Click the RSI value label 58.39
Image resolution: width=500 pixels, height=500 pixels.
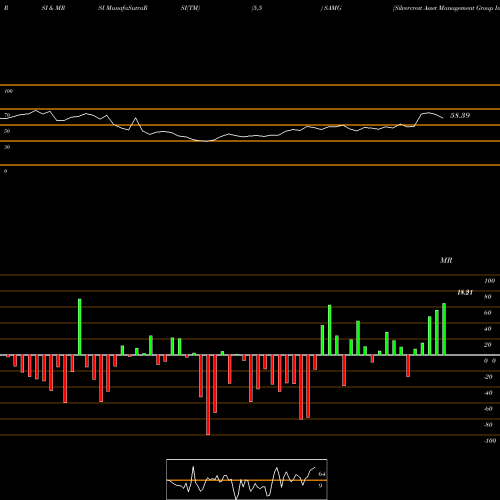tap(460, 116)
